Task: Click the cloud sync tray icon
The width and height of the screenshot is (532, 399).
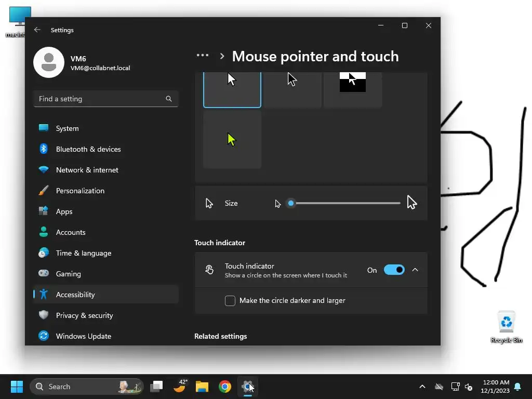Action: pos(439,387)
